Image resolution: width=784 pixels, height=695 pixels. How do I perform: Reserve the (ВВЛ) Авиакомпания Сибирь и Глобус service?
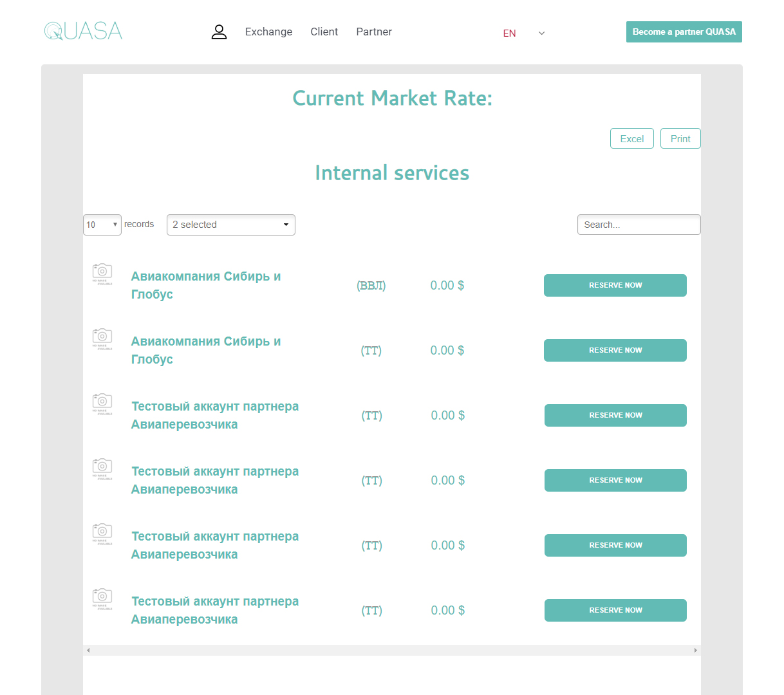(615, 285)
